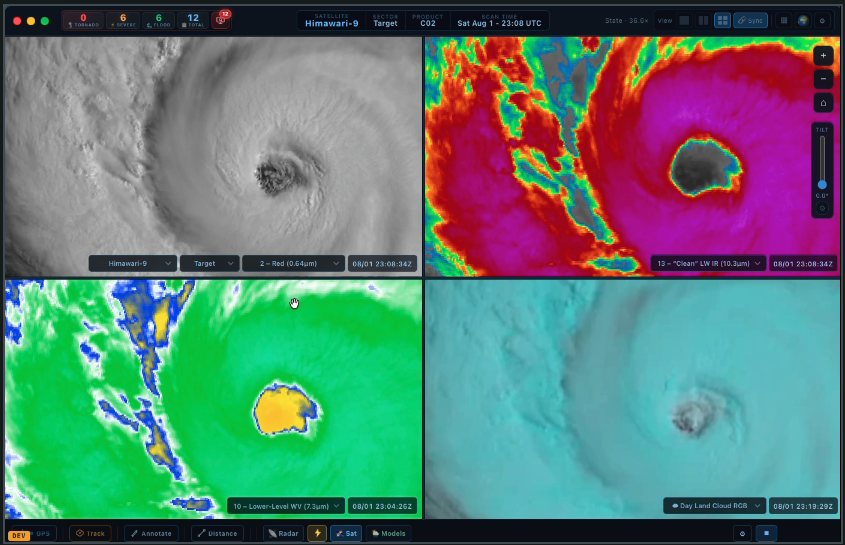The height and width of the screenshot is (545, 845).
Task: Select the Distance measuring tool
Action: (x=217, y=533)
